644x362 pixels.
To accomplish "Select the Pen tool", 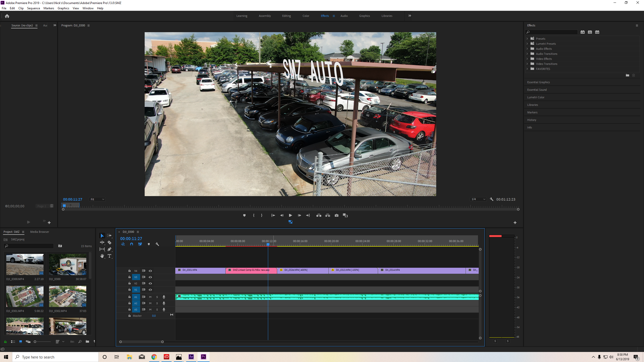I will (x=109, y=249).
